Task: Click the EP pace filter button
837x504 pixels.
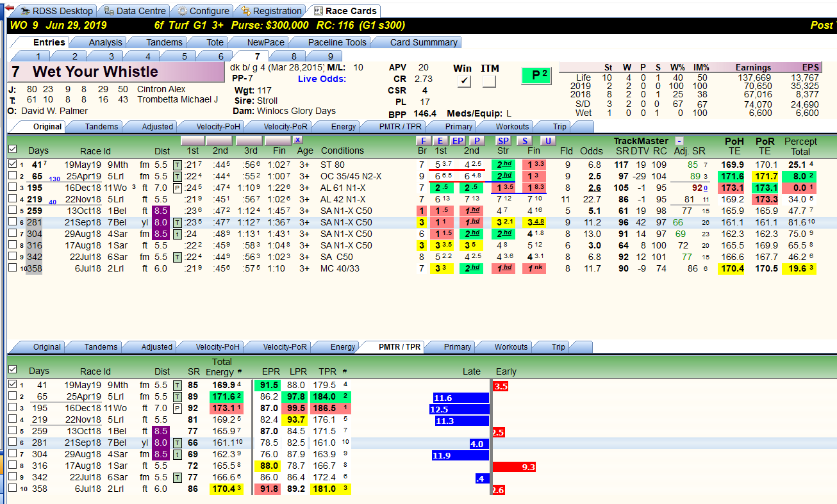Action: coord(458,141)
